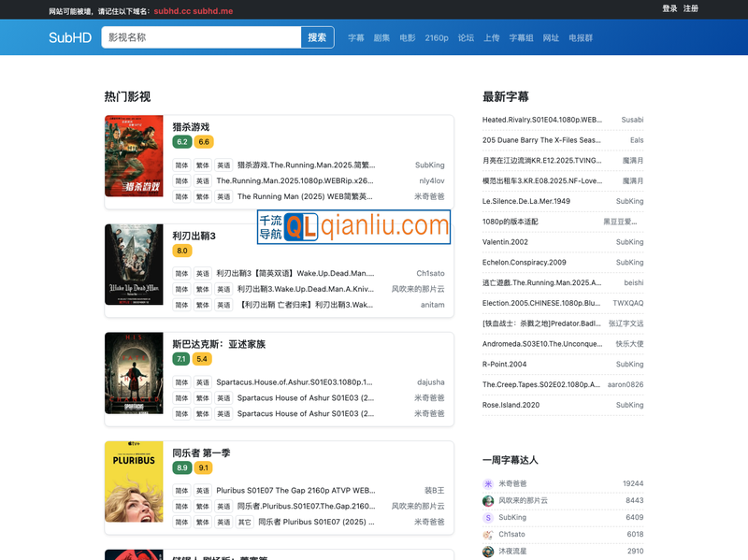Select the 2160p nav item
748x560 pixels.
[x=437, y=38]
